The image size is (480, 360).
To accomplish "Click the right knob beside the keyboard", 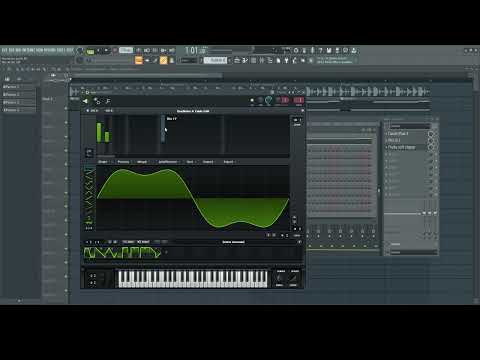I will (294, 278).
